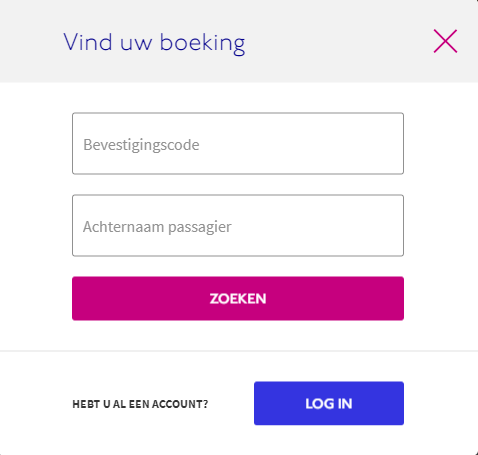
Task: Click the Bevestigingscode placeholder text
Action: pos(141,145)
